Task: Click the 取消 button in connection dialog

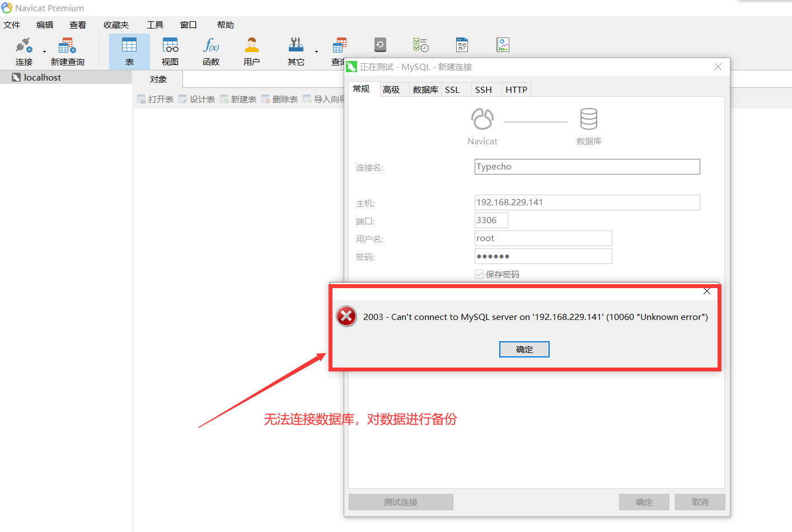Action: pos(700,502)
